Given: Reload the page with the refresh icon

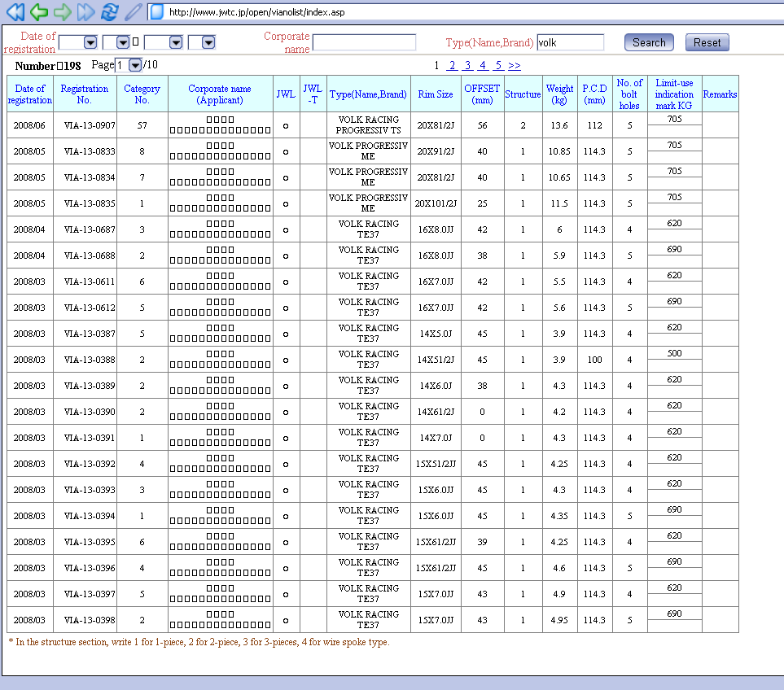Looking at the screenshot, I should (109, 11).
